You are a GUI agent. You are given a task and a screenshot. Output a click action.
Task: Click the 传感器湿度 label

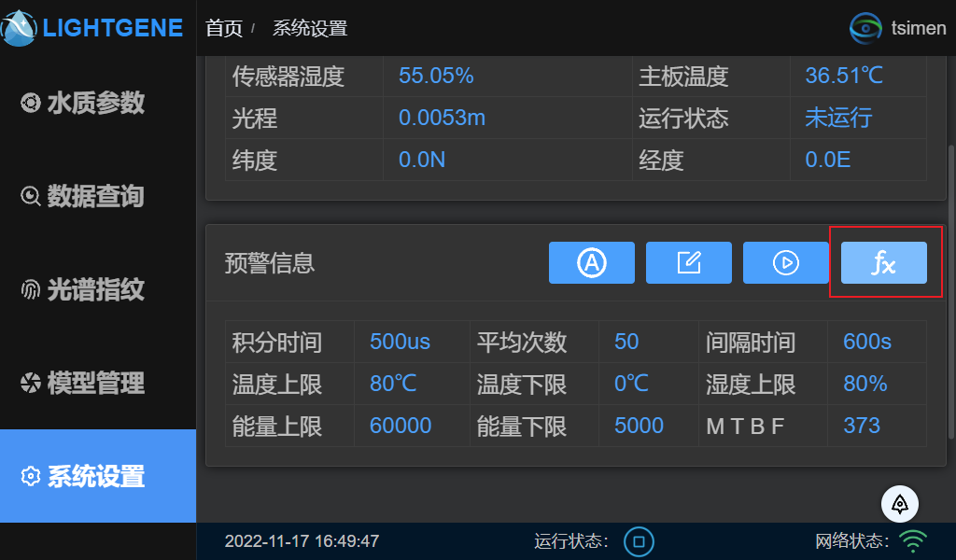288,77
